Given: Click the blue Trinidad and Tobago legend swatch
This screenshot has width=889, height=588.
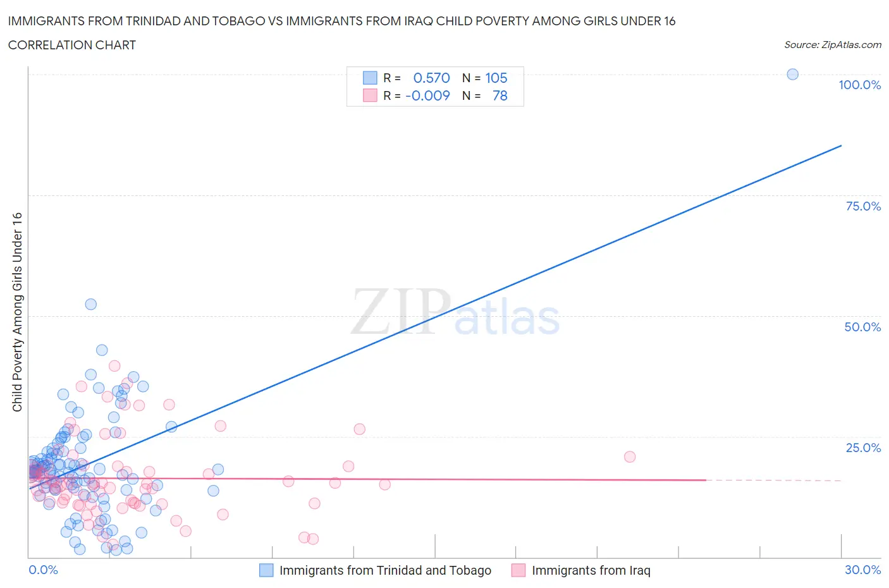Looking at the screenshot, I should click(x=267, y=570).
